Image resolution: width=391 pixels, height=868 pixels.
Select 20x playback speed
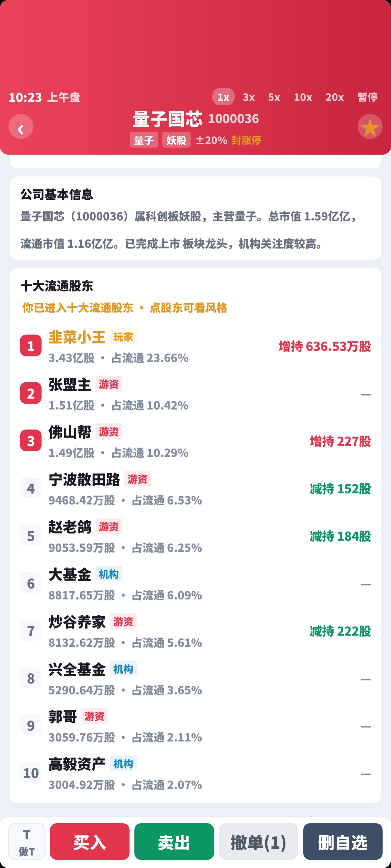point(334,97)
